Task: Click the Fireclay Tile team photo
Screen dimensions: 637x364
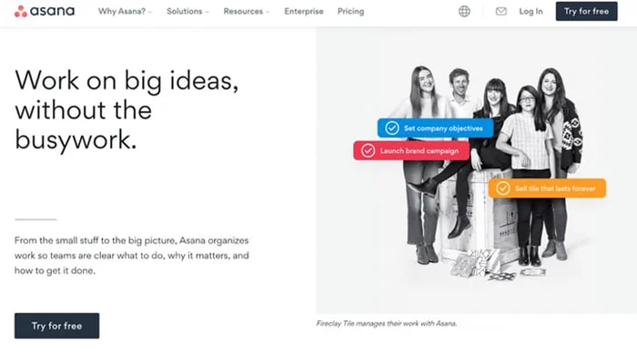Action: tap(477, 171)
